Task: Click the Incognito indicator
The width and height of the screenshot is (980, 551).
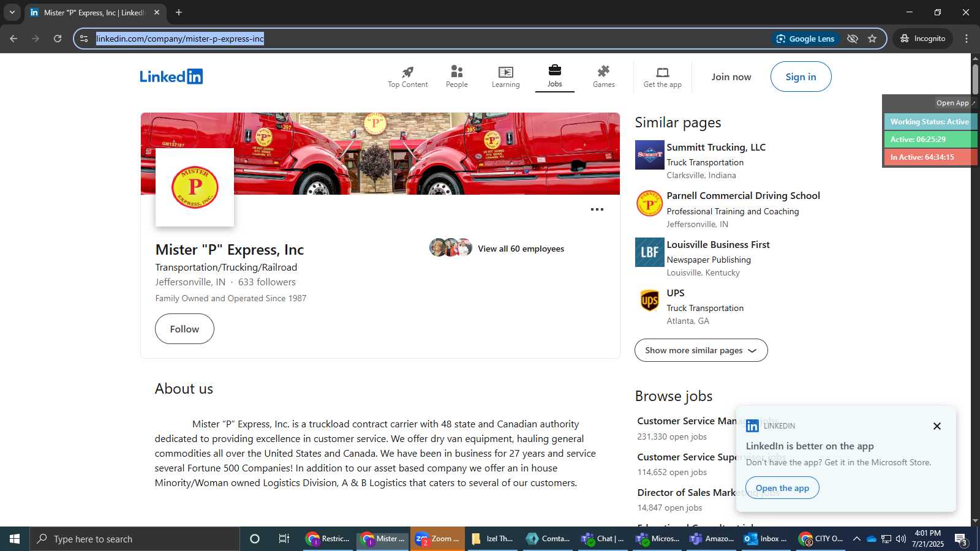Action: [x=922, y=39]
